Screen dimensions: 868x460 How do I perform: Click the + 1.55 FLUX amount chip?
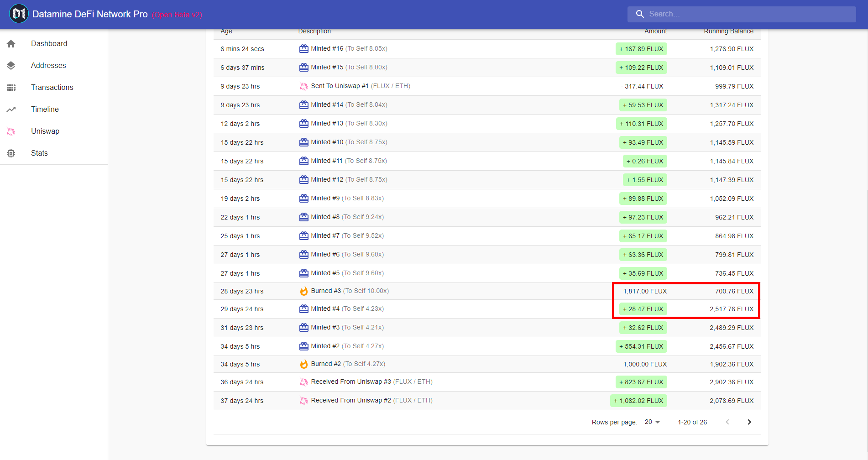(x=645, y=180)
